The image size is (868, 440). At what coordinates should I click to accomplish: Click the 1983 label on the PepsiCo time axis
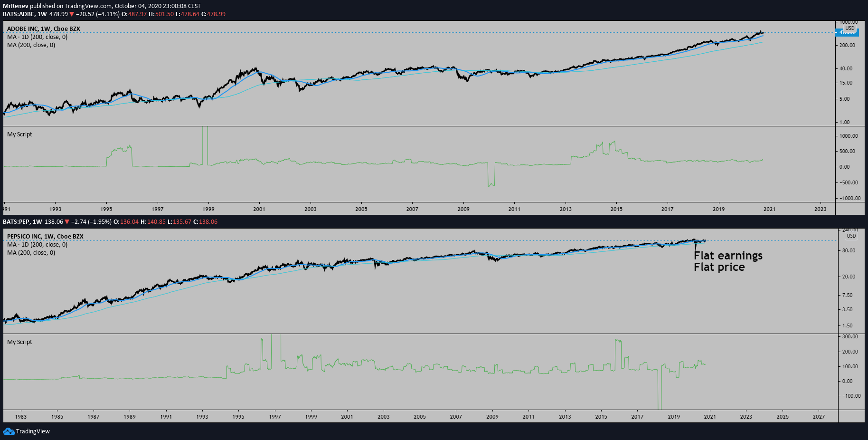[x=21, y=417]
